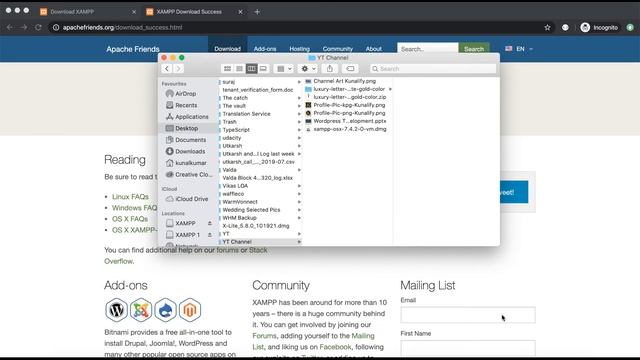The image size is (640, 360).
Task: Select YT Channel folder row
Action: [260, 242]
